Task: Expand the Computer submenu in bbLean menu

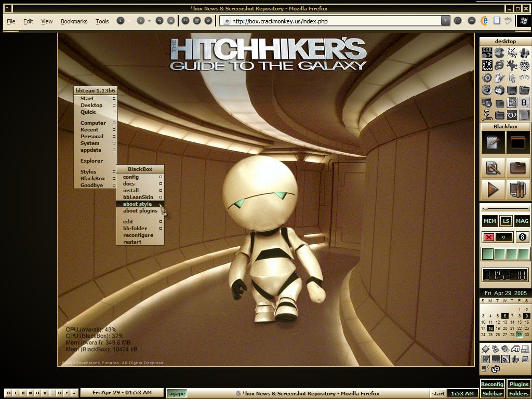Action: [96, 123]
